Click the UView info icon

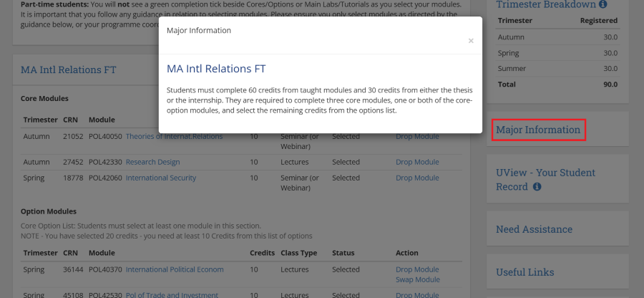(537, 187)
